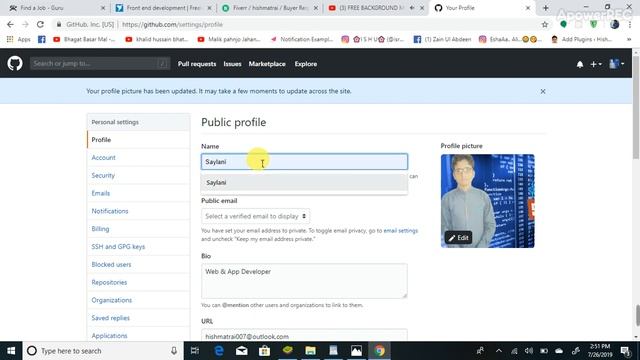Mute icon on the YouTube tab
This screenshot has width=640, height=360.
(x=412, y=8)
